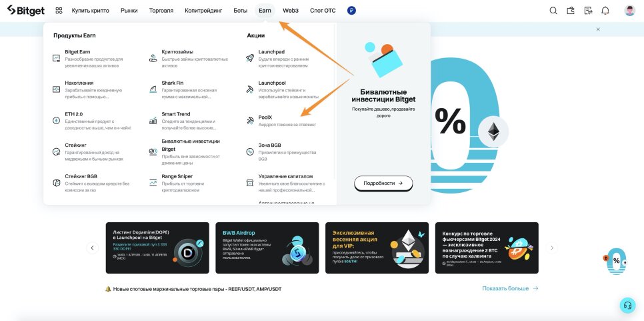The width and height of the screenshot is (644, 321).
Task: Choose Shark Fin product
Action: pyautogui.click(x=185, y=89)
